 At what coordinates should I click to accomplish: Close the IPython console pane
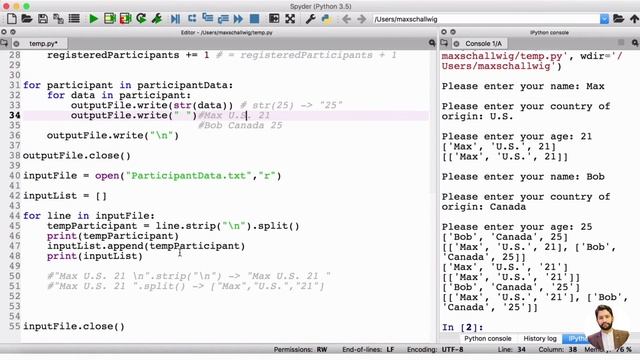click(x=444, y=32)
